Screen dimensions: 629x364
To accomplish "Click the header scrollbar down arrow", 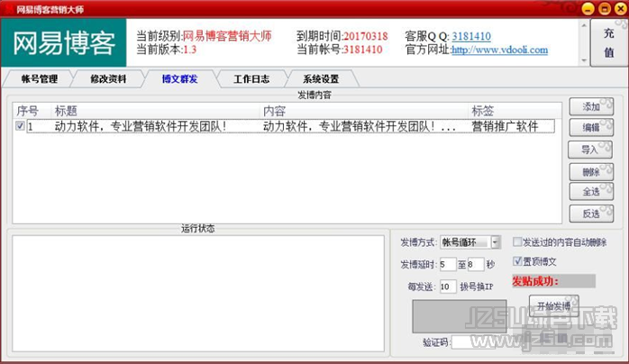I will (584, 60).
